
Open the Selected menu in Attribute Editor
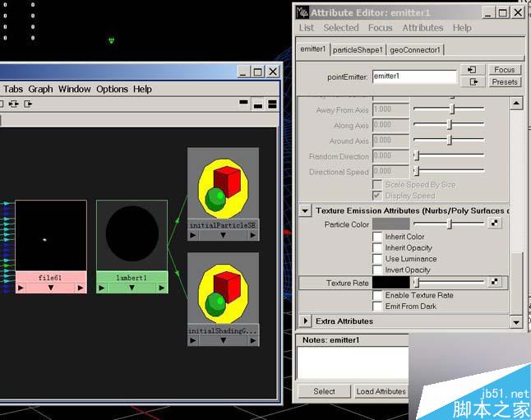(x=341, y=28)
